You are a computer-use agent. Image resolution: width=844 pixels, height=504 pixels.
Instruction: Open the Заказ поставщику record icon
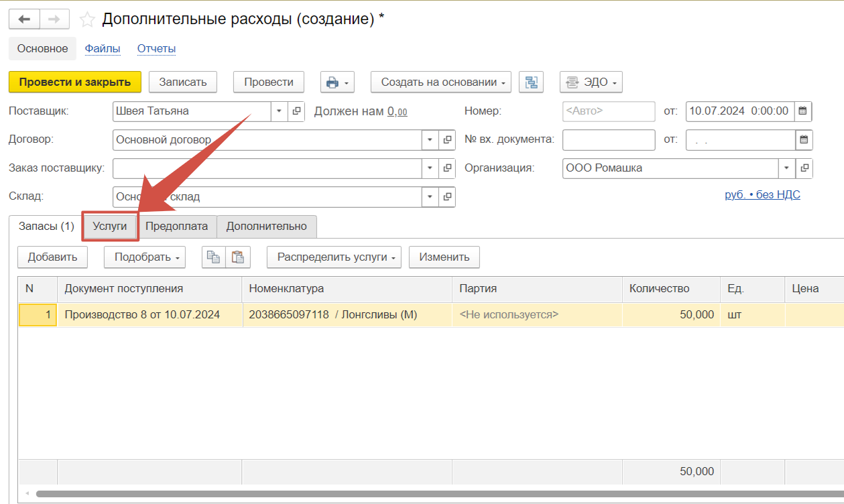coord(447,168)
